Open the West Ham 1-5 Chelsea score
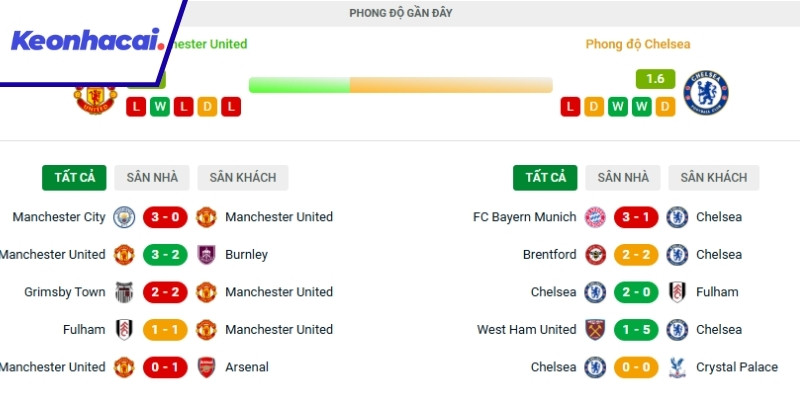800x400 pixels. (636, 330)
